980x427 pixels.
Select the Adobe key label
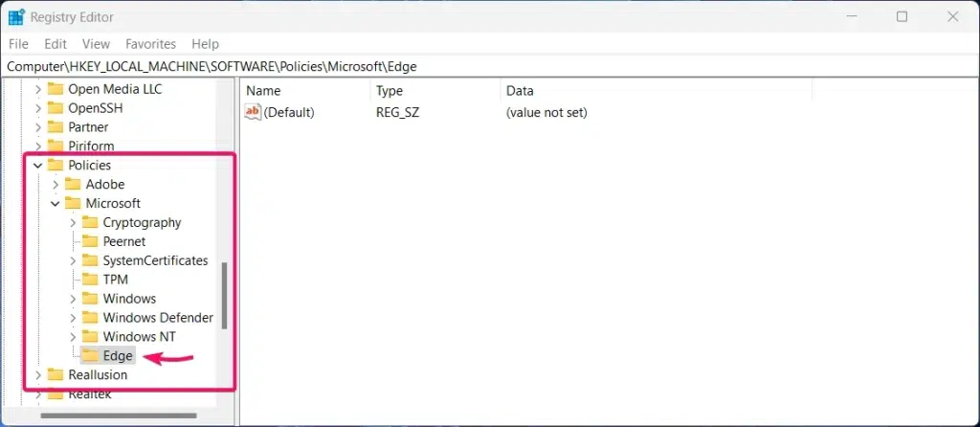pos(105,185)
